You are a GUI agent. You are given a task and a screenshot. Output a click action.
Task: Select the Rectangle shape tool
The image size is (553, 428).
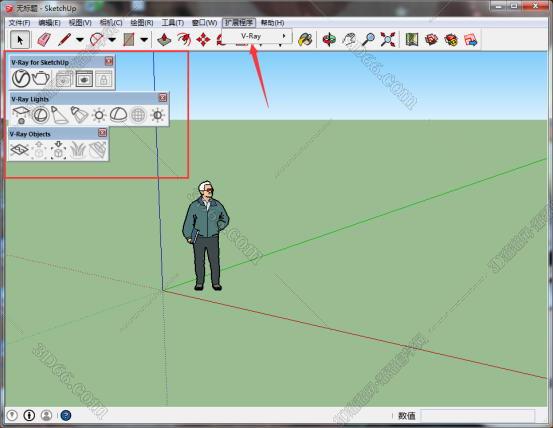129,39
